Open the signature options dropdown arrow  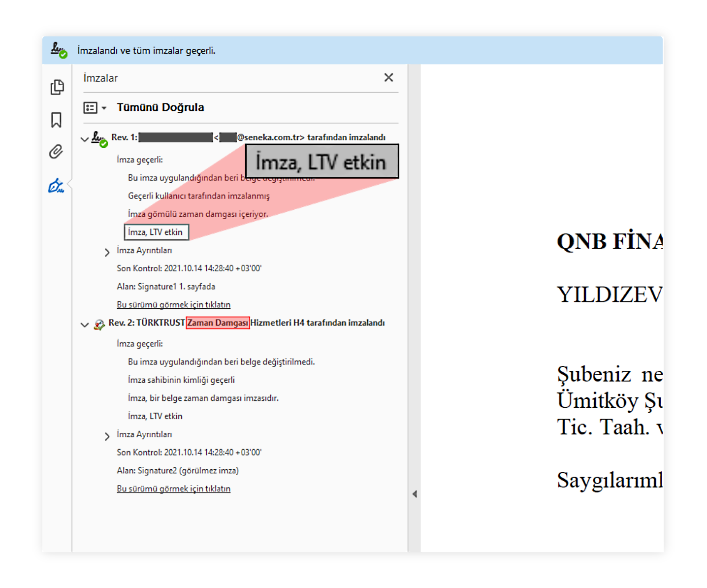click(x=104, y=108)
